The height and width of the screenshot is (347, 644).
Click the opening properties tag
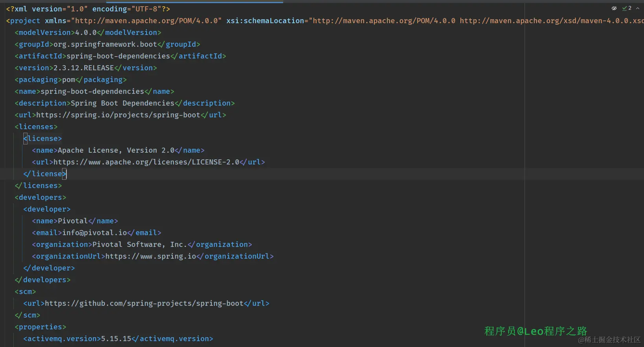tap(40, 327)
